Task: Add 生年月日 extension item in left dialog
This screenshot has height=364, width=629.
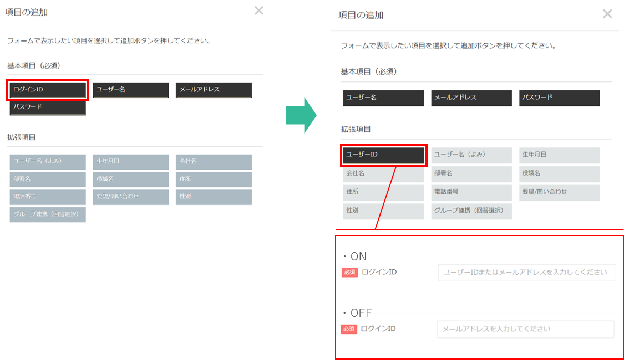Action: click(130, 162)
